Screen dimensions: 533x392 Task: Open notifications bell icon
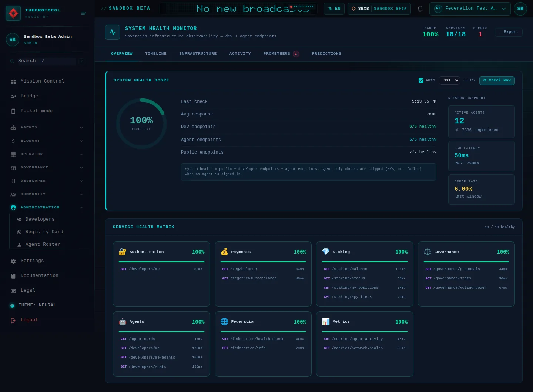pos(420,9)
